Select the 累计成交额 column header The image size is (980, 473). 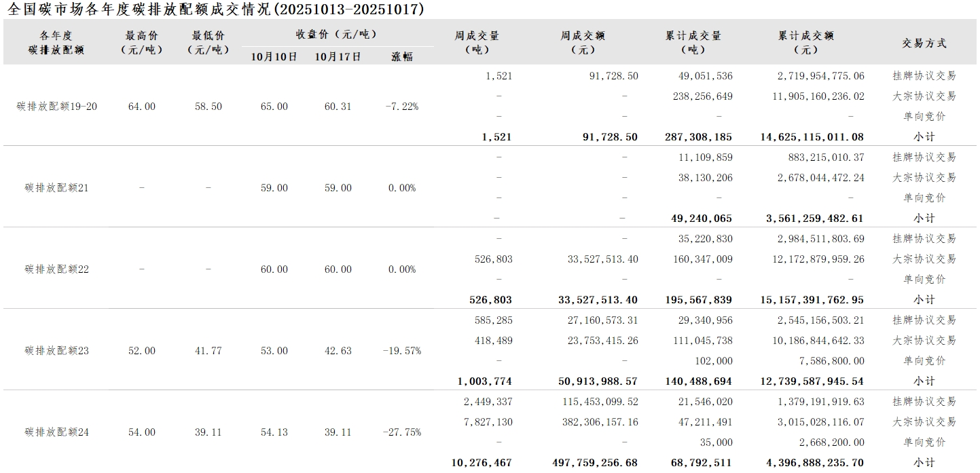[805, 42]
